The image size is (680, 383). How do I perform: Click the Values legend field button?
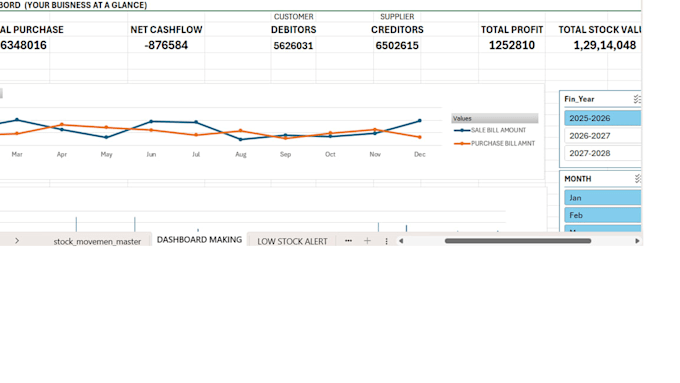point(495,118)
